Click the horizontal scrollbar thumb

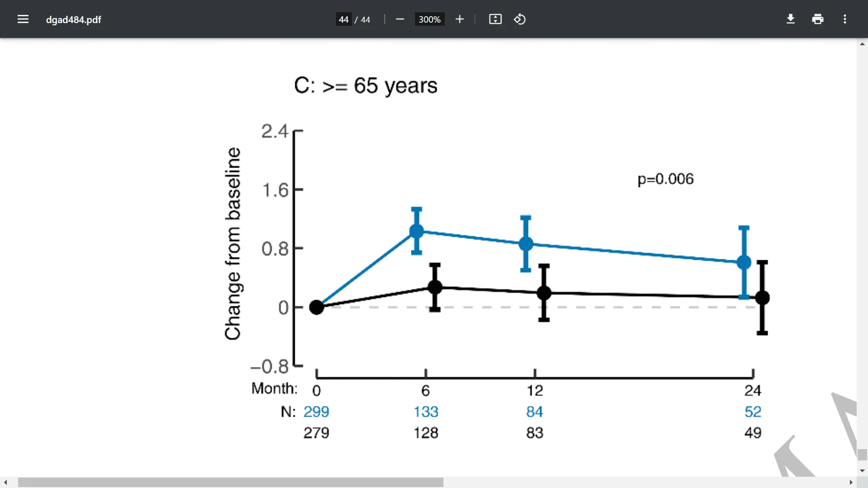pos(231,483)
